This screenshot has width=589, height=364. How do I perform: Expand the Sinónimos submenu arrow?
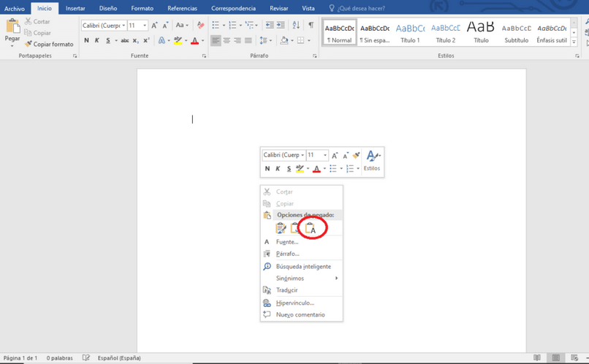point(337,278)
